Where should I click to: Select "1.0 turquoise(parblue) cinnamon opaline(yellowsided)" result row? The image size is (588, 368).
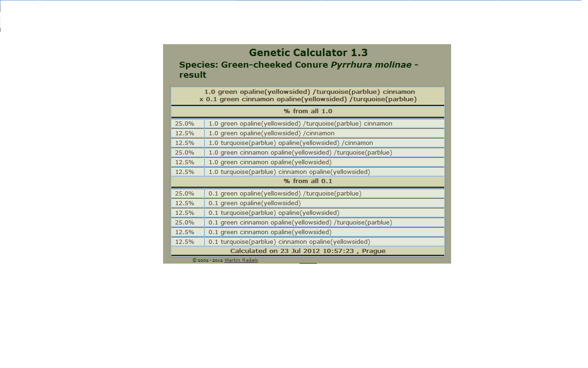[289, 172]
